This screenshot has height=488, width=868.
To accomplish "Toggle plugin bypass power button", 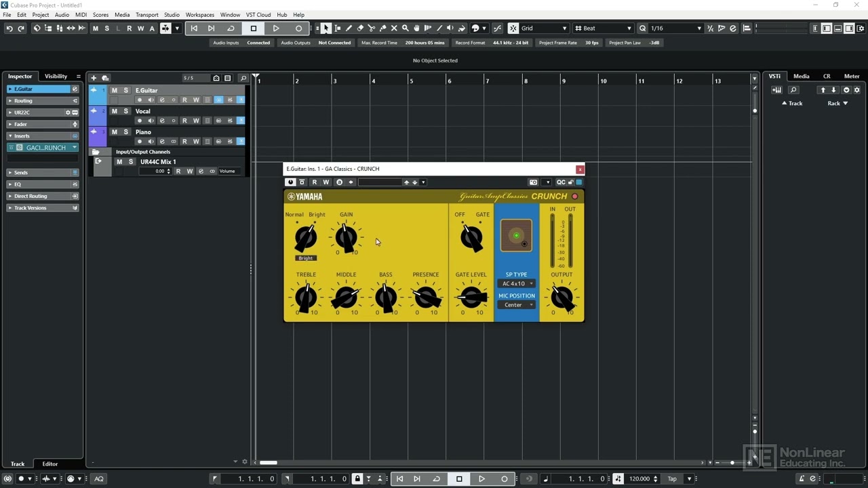I will pyautogui.click(x=291, y=182).
